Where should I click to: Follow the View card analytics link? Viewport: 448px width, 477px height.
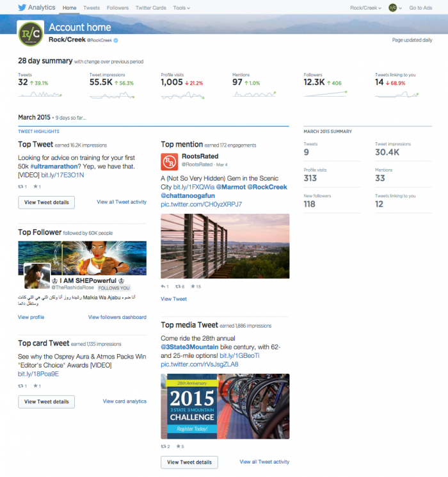tap(124, 401)
